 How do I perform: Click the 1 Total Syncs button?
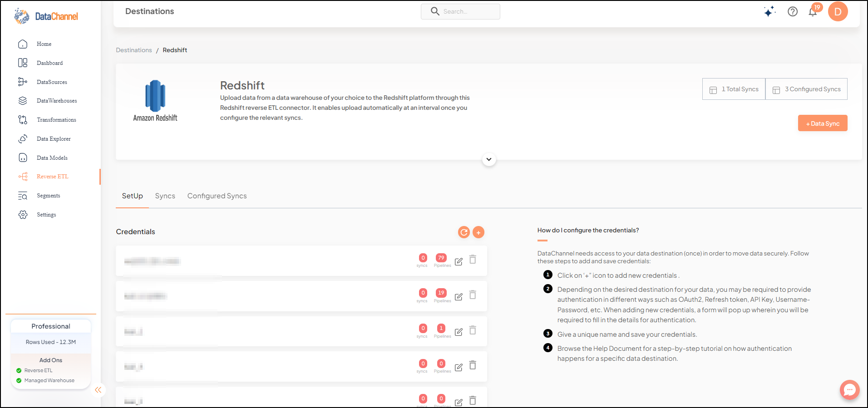click(x=734, y=89)
